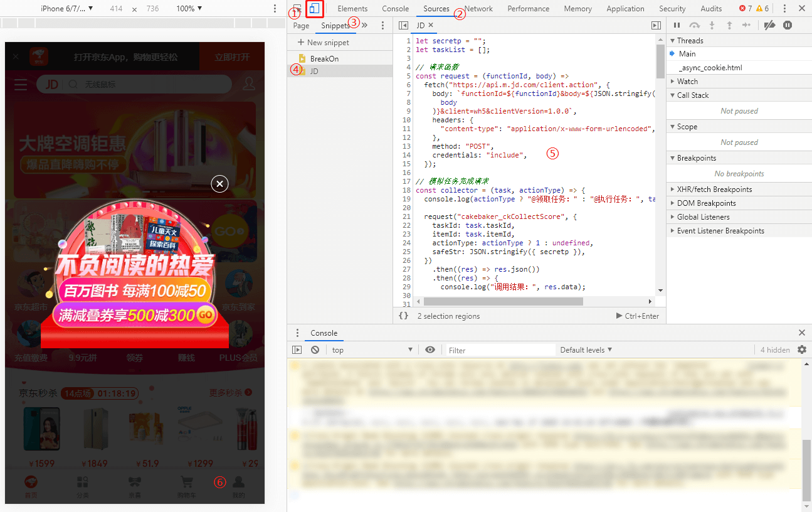Close the book promotion popup
The width and height of the screenshot is (812, 512).
pyautogui.click(x=219, y=184)
